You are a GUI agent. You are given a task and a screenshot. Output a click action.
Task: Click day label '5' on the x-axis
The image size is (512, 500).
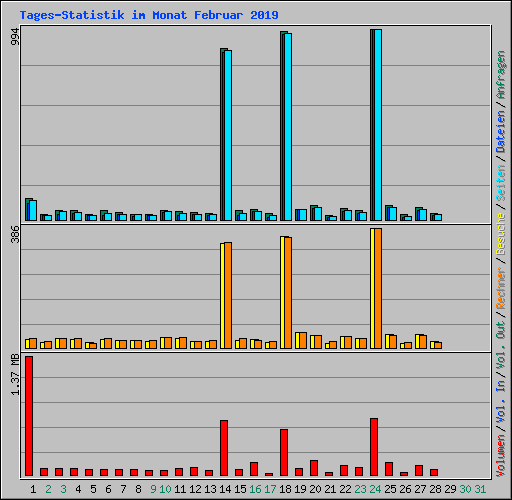point(93,489)
